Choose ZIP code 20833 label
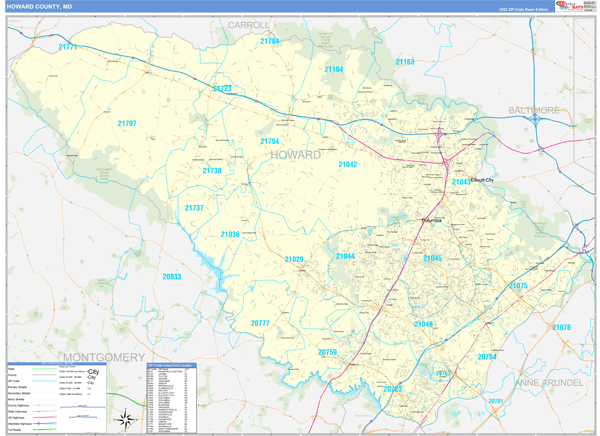Screen dimensions: 600x436 pos(172,276)
